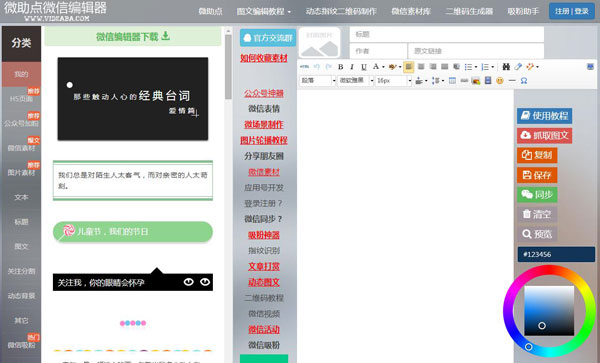This screenshot has height=363, width=600.
Task: Expand the bullet list style arrow
Action: pyautogui.click(x=476, y=67)
